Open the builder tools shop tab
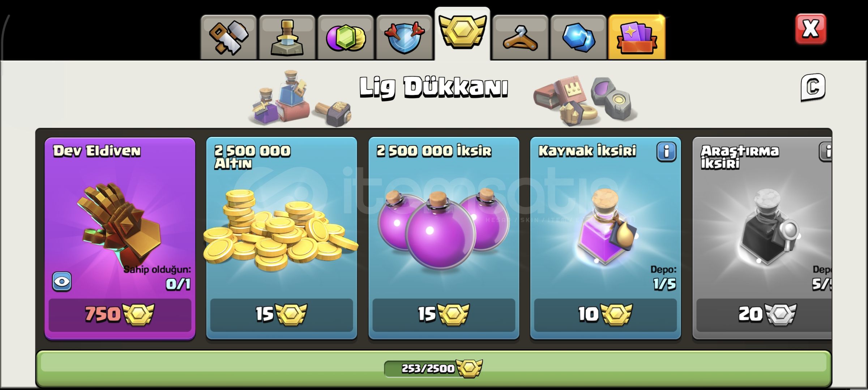This screenshot has width=868, height=390. pyautogui.click(x=228, y=37)
